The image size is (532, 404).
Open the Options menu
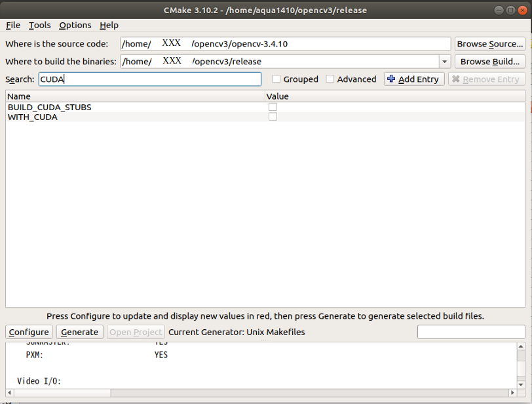(x=75, y=25)
